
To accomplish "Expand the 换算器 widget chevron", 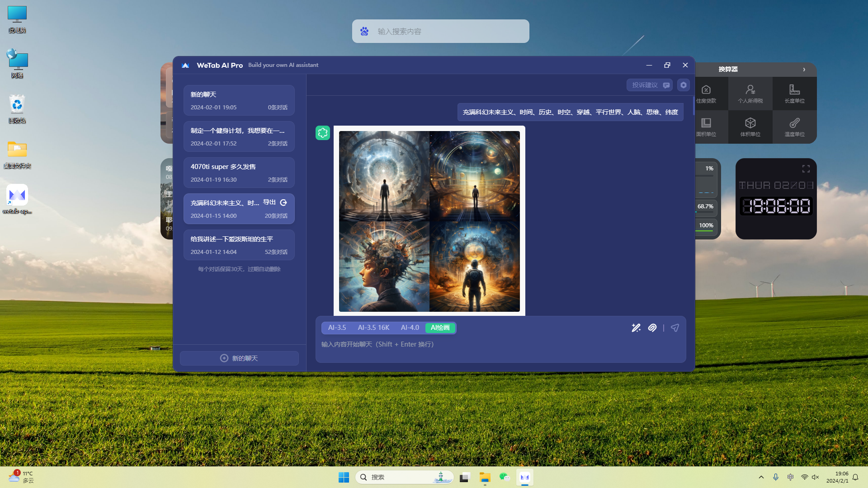I will coord(804,70).
